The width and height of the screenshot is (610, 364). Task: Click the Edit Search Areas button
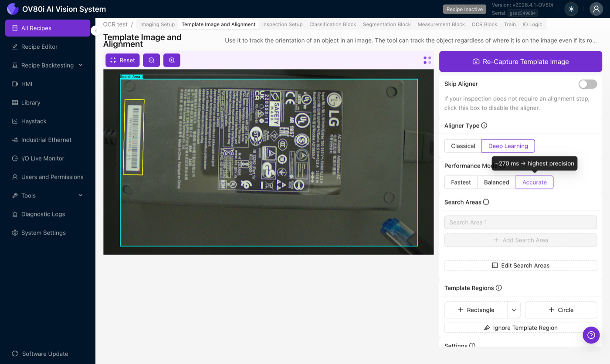point(520,266)
